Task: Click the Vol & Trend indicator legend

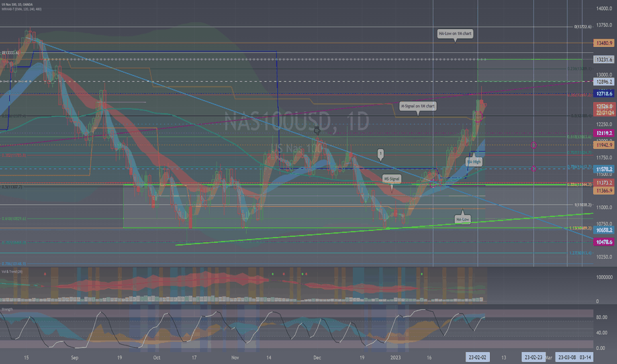Action: 12,271
